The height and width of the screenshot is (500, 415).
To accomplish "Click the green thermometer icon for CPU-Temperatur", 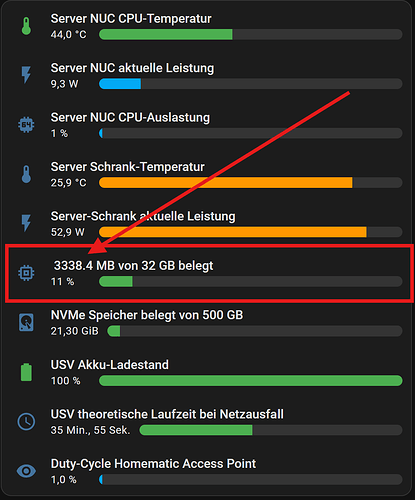I will 26,26.
